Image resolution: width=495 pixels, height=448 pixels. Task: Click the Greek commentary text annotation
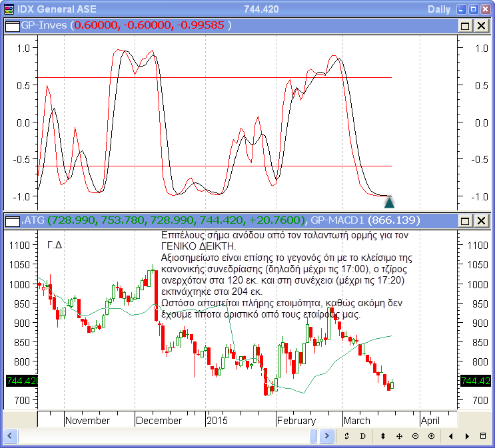click(286, 274)
